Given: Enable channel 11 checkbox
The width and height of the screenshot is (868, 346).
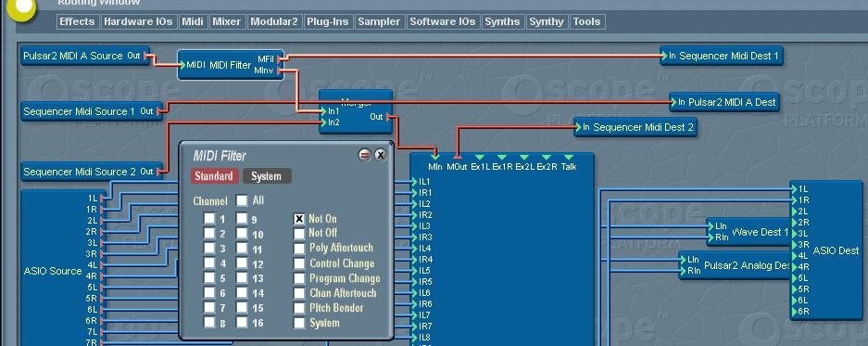Looking at the screenshot, I should point(242,249).
